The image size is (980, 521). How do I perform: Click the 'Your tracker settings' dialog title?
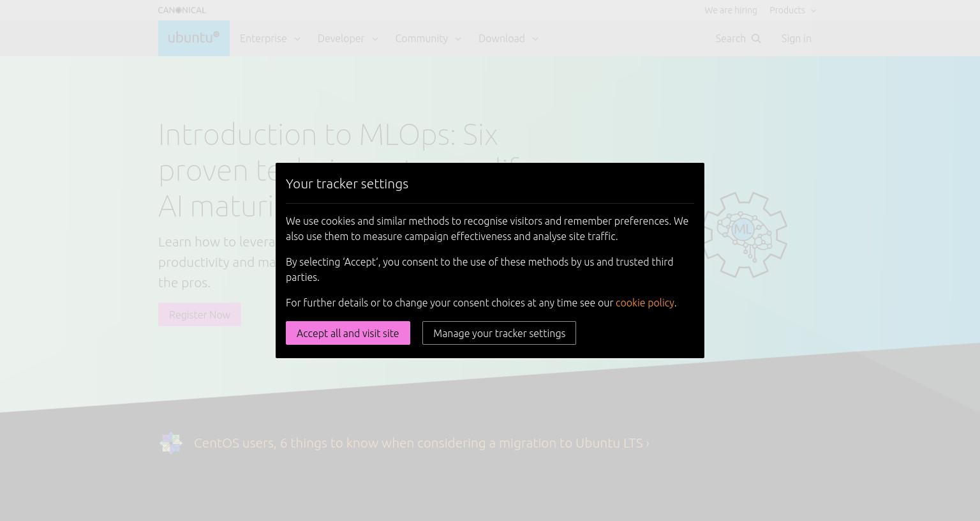(347, 184)
